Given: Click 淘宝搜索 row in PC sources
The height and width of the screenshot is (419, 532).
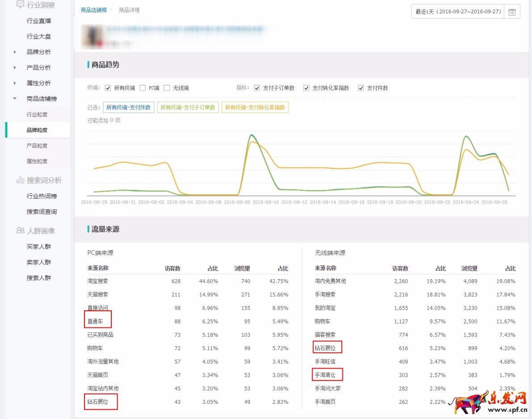Looking at the screenshot, I should (x=188, y=281).
